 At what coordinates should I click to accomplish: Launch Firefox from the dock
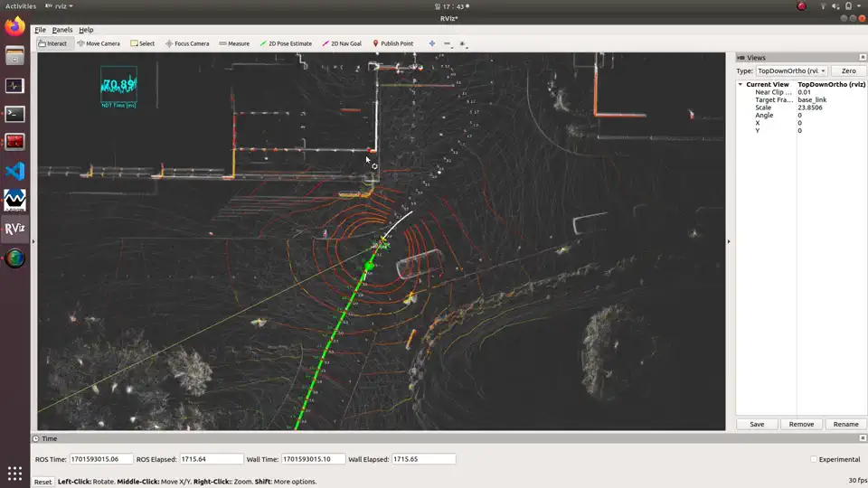tap(15, 26)
